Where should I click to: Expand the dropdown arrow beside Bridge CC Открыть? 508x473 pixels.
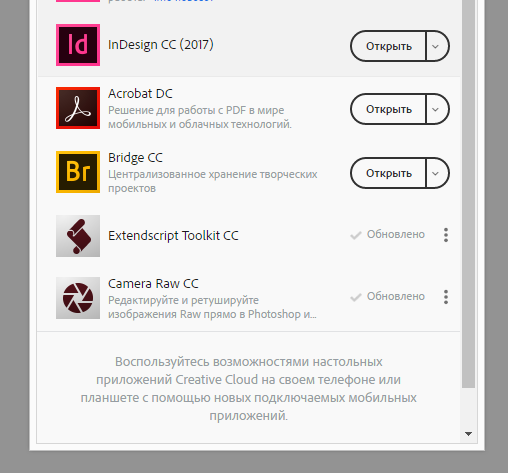tap(437, 173)
